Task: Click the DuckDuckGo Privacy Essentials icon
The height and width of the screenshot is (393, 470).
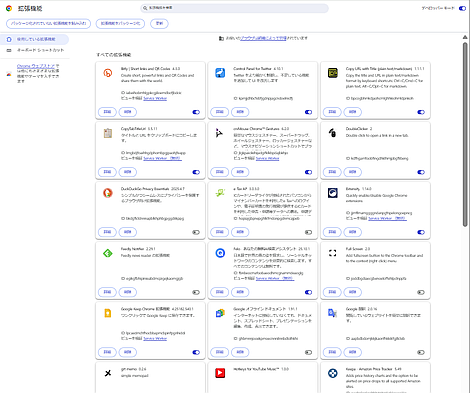Action: (x=108, y=193)
